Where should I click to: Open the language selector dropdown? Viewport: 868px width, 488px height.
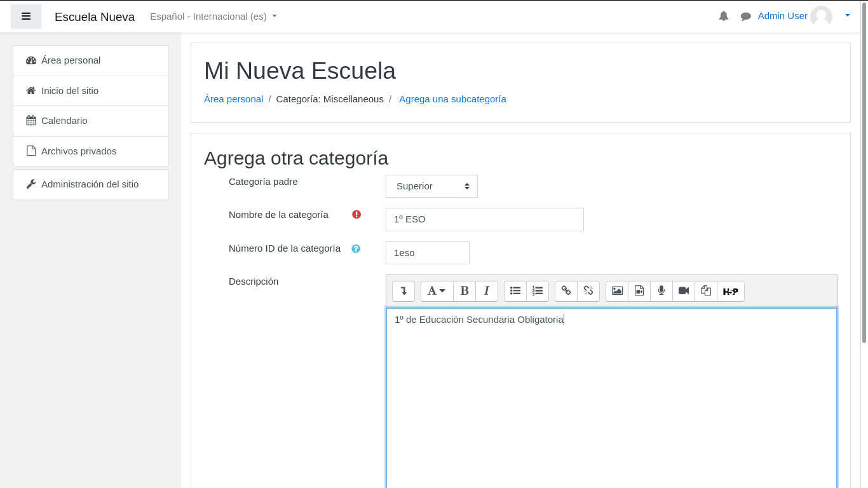pyautogui.click(x=213, y=17)
